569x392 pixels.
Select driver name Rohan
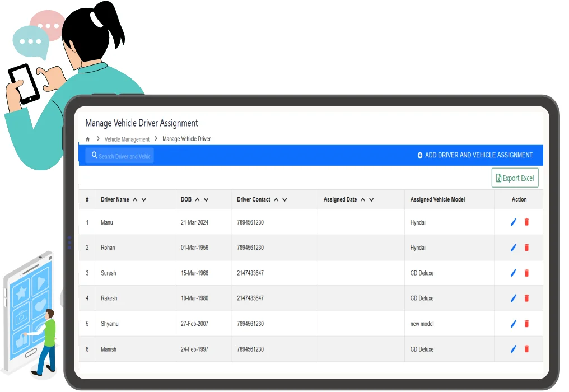[x=108, y=248]
